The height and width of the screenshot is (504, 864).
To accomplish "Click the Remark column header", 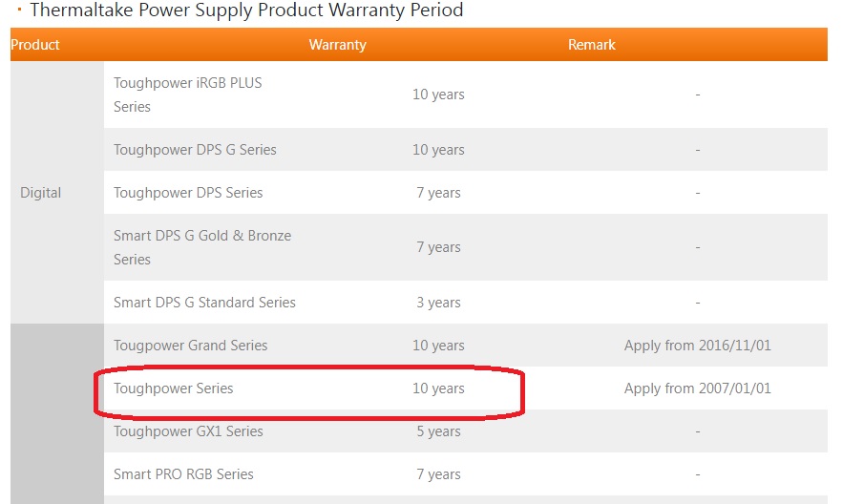I will click(x=591, y=45).
